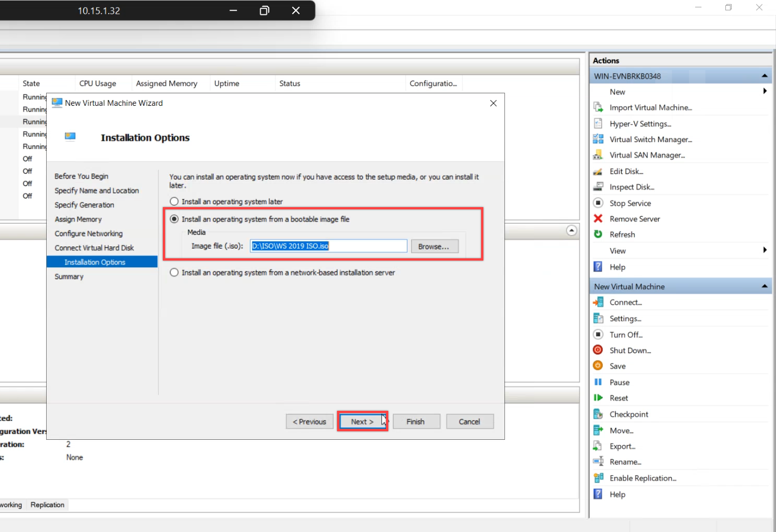The height and width of the screenshot is (532, 776).
Task: Click the Browse button for image file
Action: tap(434, 246)
